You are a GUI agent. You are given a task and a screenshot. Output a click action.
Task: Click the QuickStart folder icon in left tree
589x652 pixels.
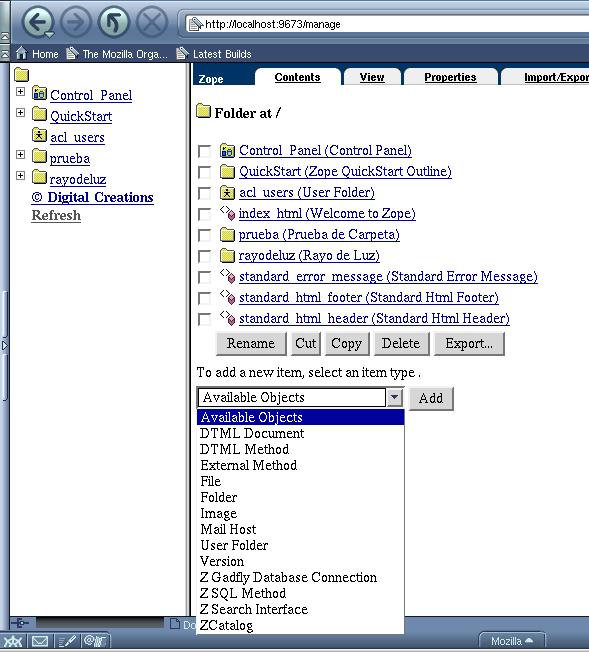(x=40, y=114)
